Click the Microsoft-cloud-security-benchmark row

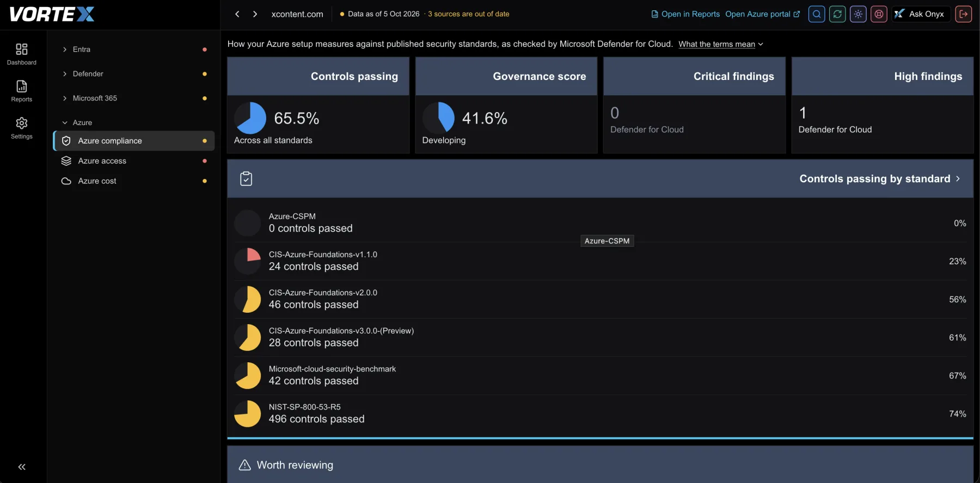click(600, 375)
